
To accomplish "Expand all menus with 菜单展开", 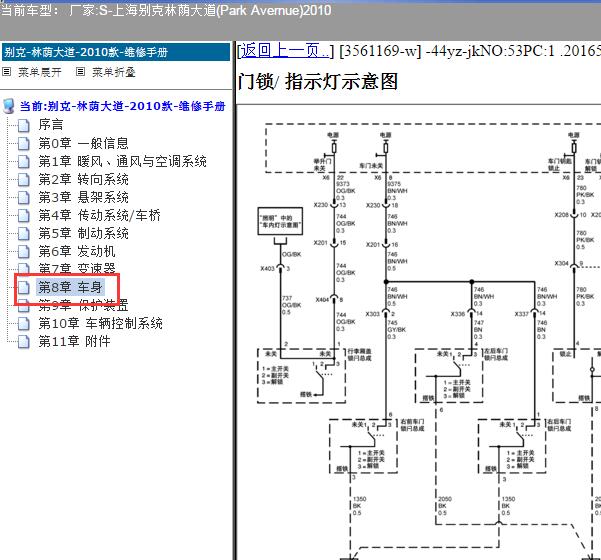I will [x=40, y=72].
